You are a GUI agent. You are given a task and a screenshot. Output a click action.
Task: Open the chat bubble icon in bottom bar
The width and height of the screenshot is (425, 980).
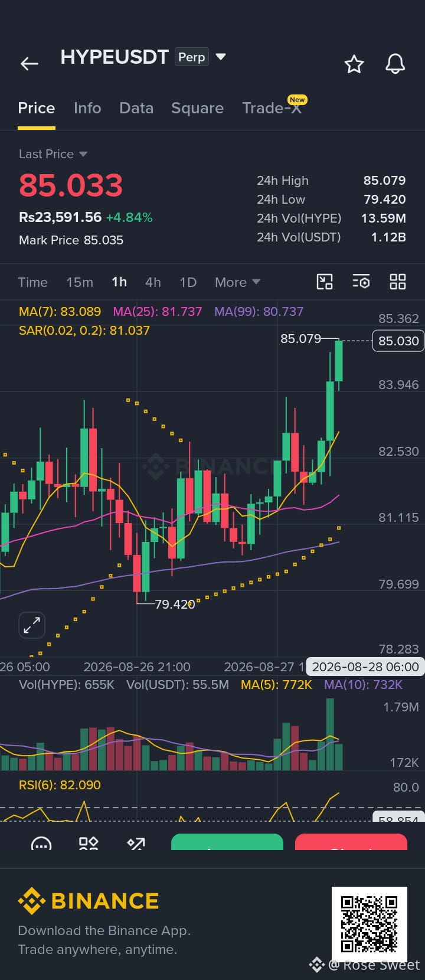pyautogui.click(x=41, y=844)
